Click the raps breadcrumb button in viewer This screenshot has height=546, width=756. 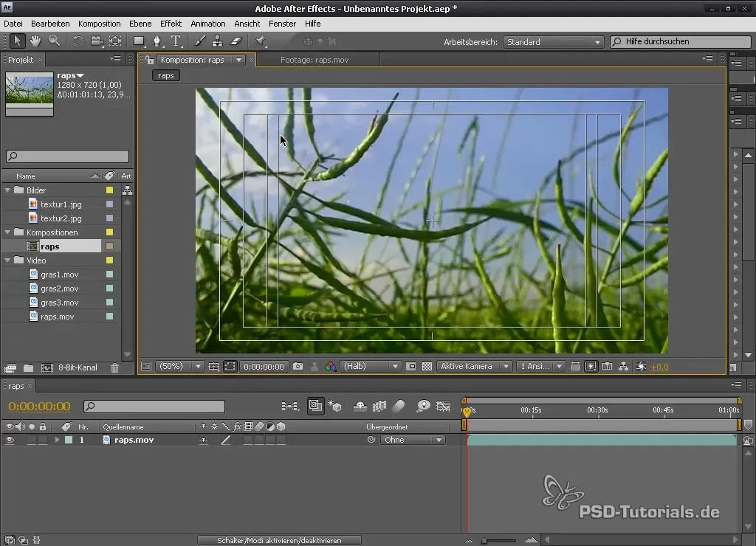pyautogui.click(x=166, y=76)
